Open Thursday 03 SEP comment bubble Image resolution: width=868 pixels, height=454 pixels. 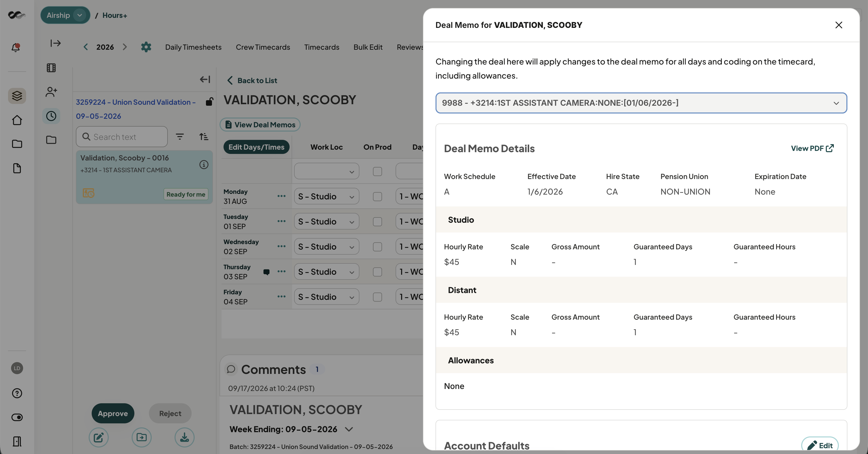coord(266,272)
